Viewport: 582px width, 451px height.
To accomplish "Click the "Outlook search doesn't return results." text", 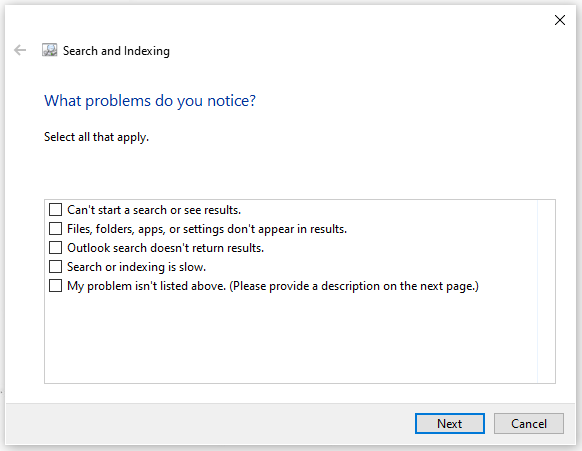I will pos(166,248).
